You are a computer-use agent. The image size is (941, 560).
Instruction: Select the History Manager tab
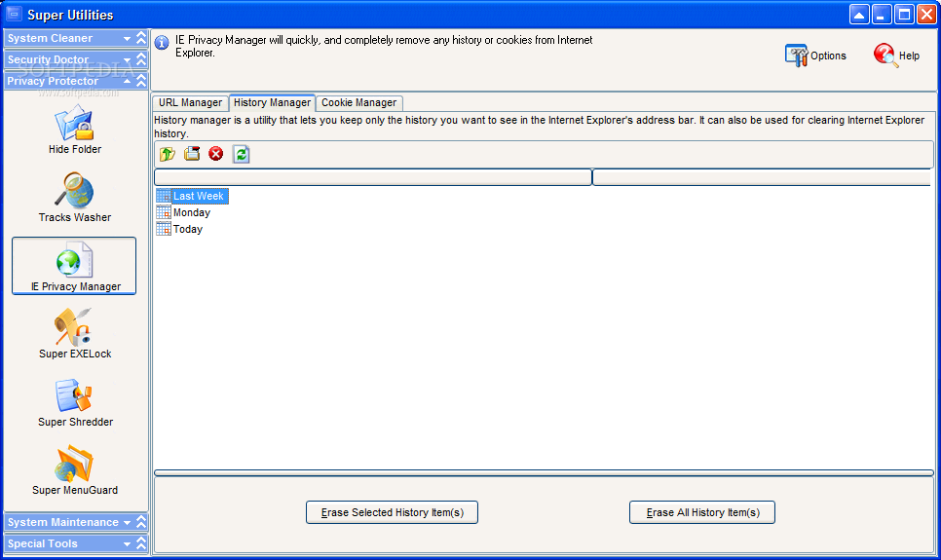(x=272, y=102)
